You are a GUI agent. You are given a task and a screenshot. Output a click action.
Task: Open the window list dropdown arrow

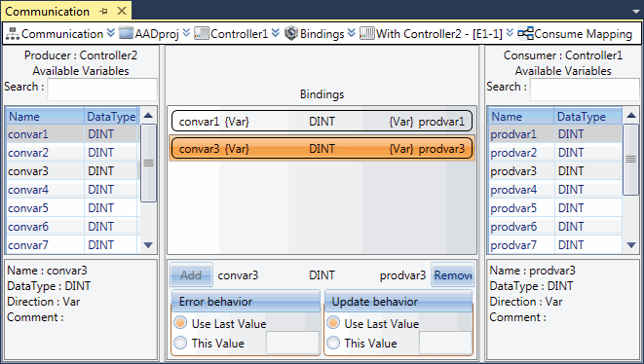[636, 12]
